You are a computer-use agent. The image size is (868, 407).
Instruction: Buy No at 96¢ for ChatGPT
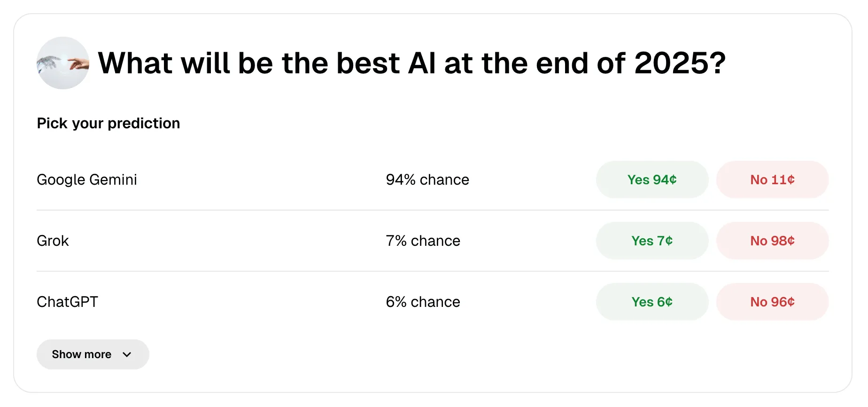point(772,302)
